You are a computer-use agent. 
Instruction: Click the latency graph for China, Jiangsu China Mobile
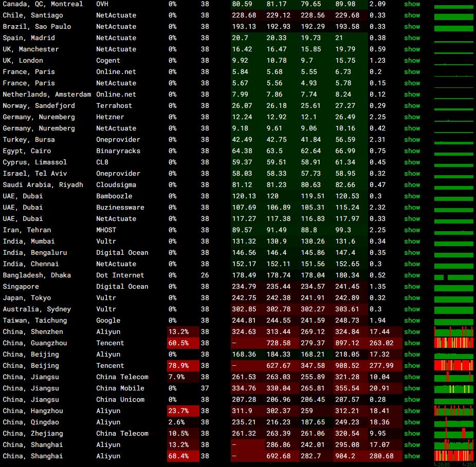pyautogui.click(x=453, y=388)
